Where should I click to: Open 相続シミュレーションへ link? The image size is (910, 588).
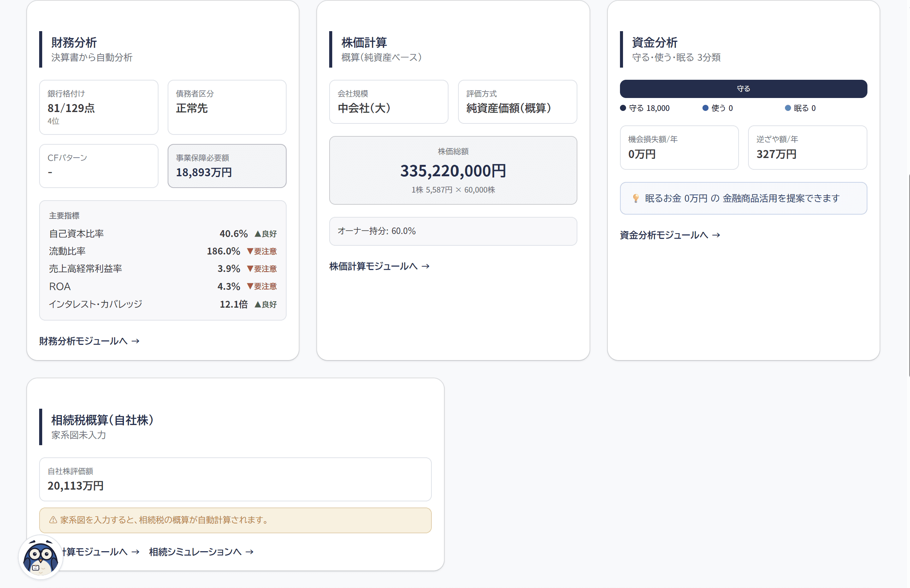coord(201,552)
